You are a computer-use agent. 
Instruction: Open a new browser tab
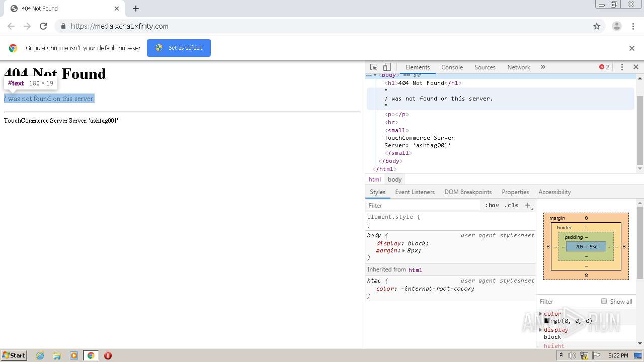click(x=136, y=9)
